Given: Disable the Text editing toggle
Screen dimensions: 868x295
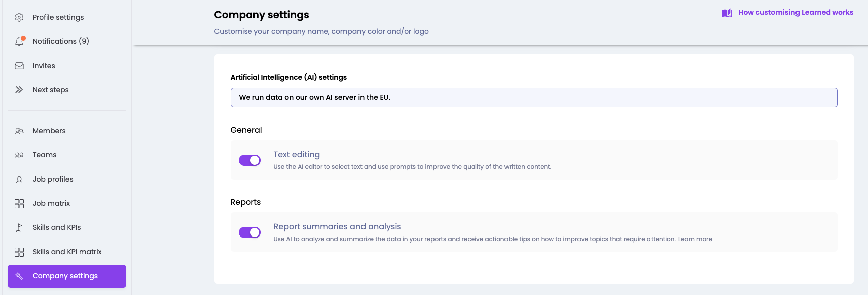Looking at the screenshot, I should [250, 160].
